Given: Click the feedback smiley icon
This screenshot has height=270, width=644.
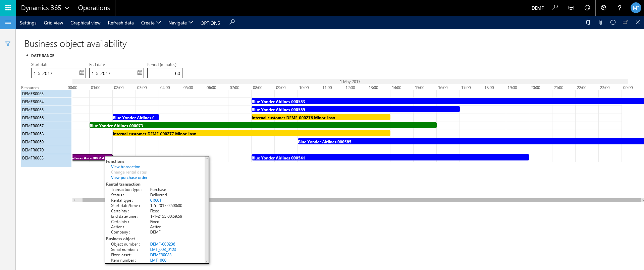Looking at the screenshot, I should pyautogui.click(x=587, y=8).
